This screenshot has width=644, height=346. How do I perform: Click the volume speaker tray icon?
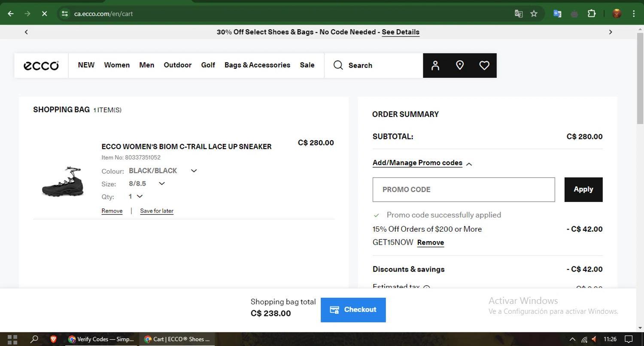click(595, 339)
